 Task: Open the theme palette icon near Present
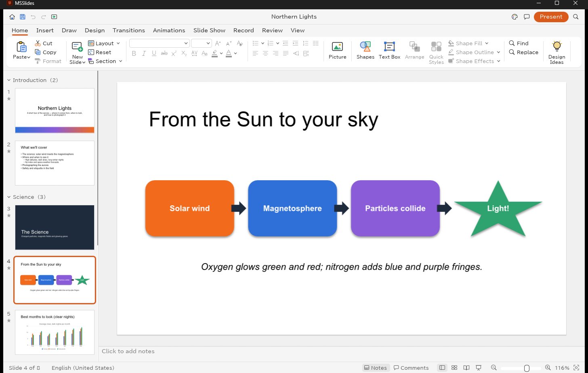click(514, 17)
